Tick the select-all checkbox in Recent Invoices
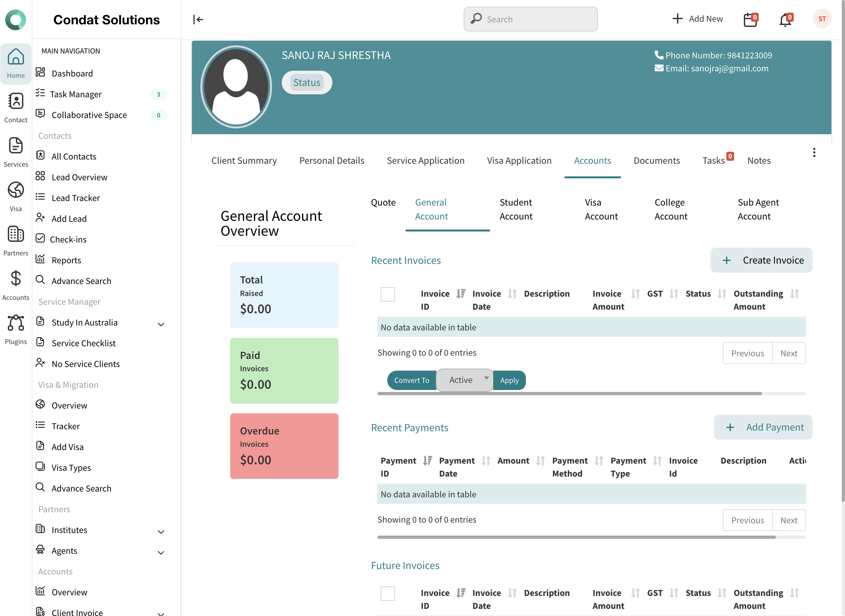Viewport: 845px width, 616px height. [387, 294]
